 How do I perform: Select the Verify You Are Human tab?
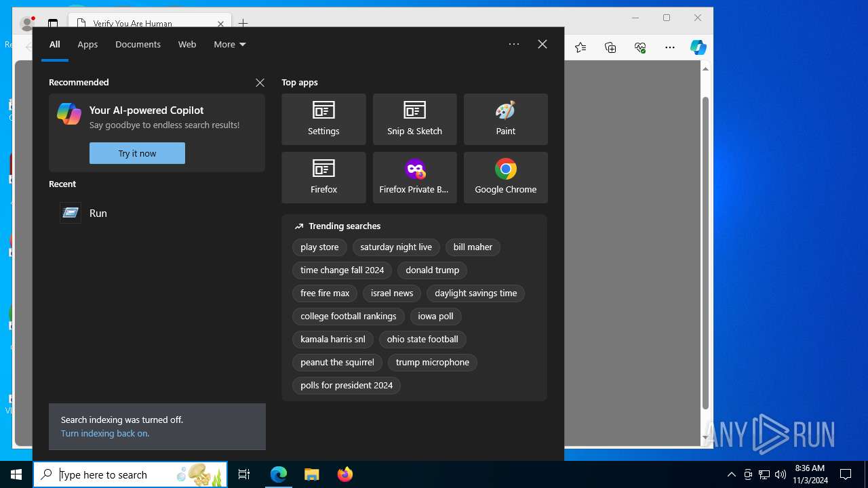pos(151,24)
